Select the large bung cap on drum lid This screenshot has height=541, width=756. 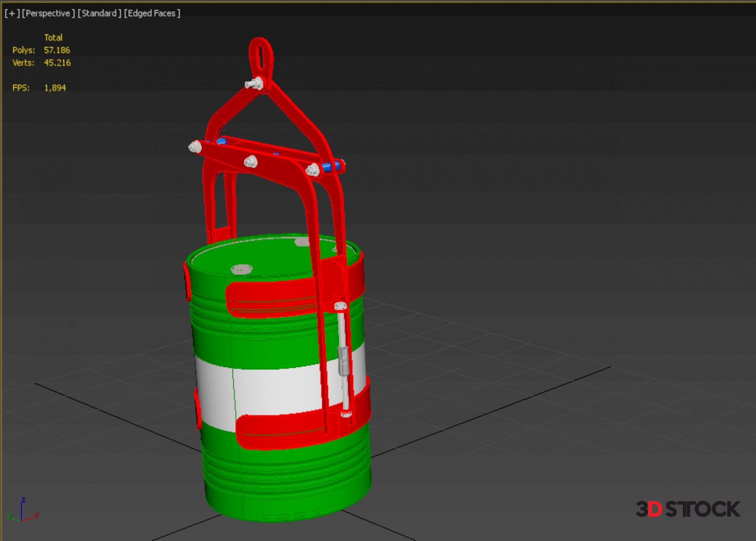tap(241, 269)
